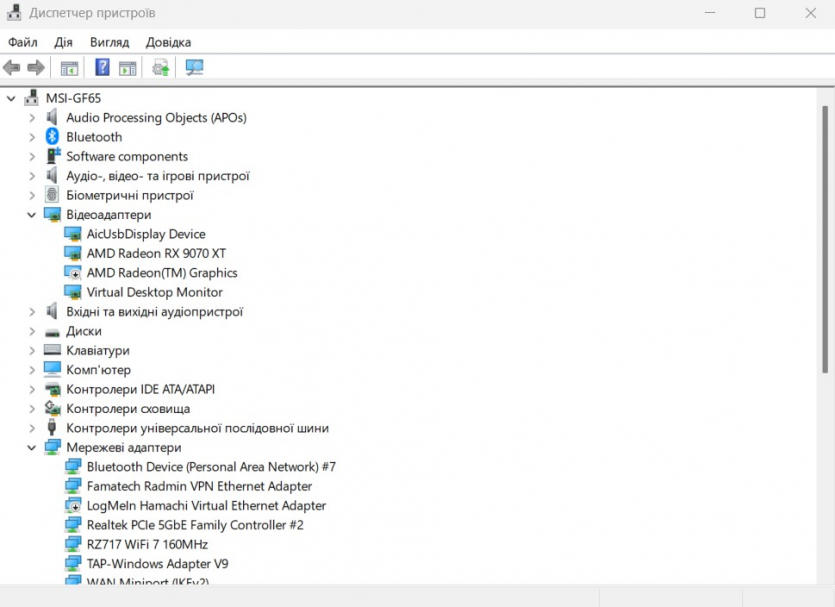The height and width of the screenshot is (607, 835).
Task: Click the show/hide action pane toolbar icon
Action: [128, 68]
